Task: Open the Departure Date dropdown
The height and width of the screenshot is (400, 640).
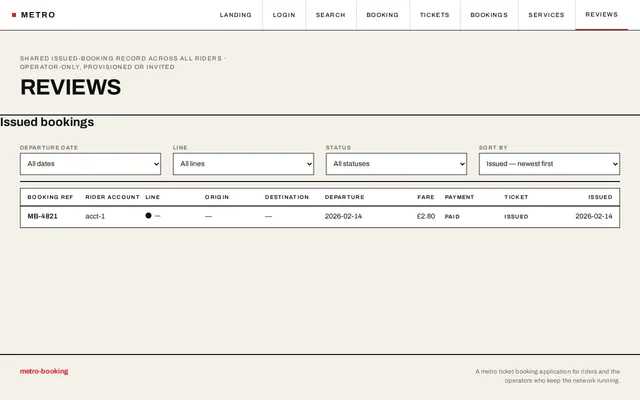Action: point(91,164)
